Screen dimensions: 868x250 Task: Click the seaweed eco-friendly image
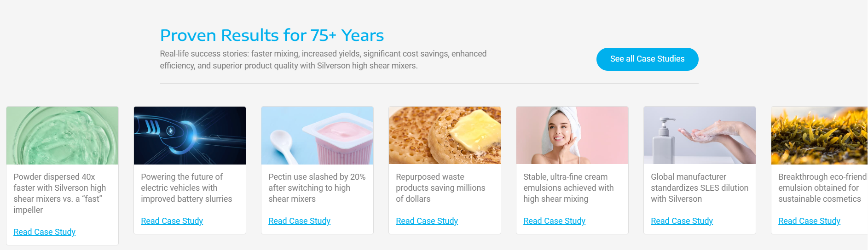click(820, 136)
